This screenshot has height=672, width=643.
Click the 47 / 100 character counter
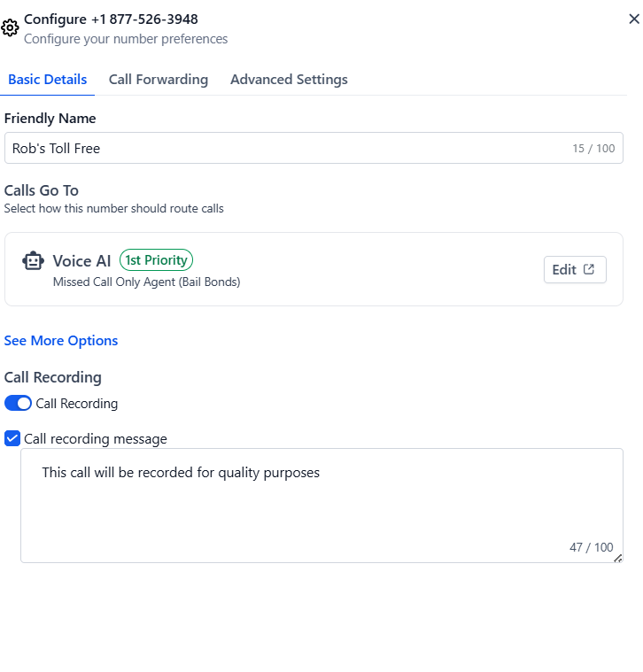click(591, 547)
